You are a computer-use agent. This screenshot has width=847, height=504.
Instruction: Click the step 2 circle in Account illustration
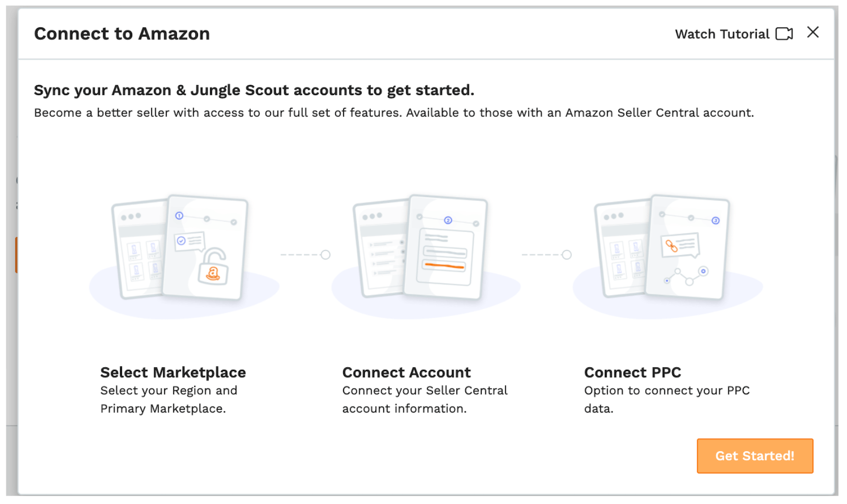448,220
